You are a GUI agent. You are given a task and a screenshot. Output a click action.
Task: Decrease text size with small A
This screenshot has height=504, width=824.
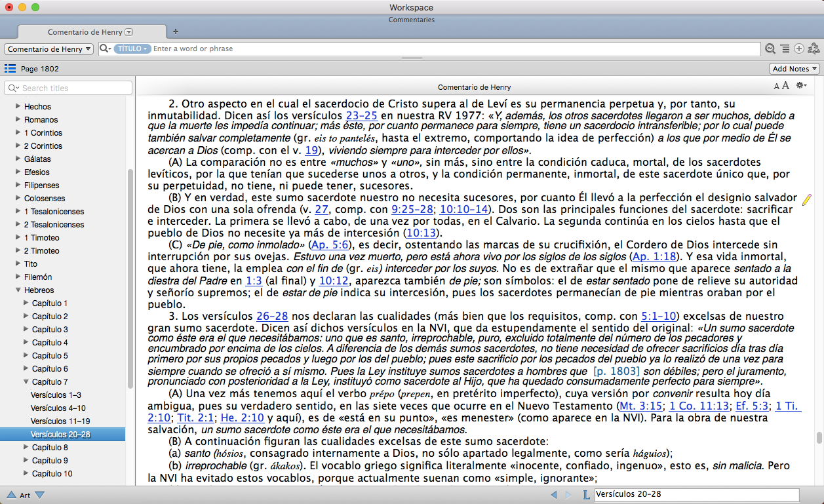click(x=777, y=87)
